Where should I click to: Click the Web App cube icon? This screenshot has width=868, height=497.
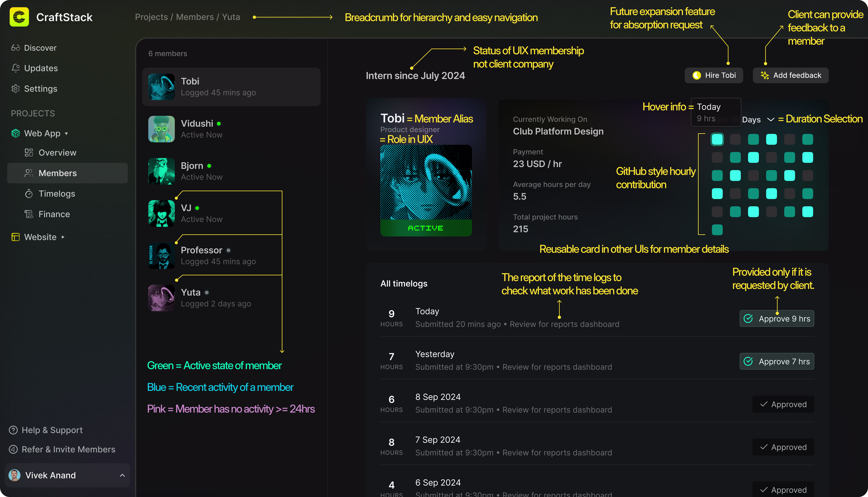(16, 133)
